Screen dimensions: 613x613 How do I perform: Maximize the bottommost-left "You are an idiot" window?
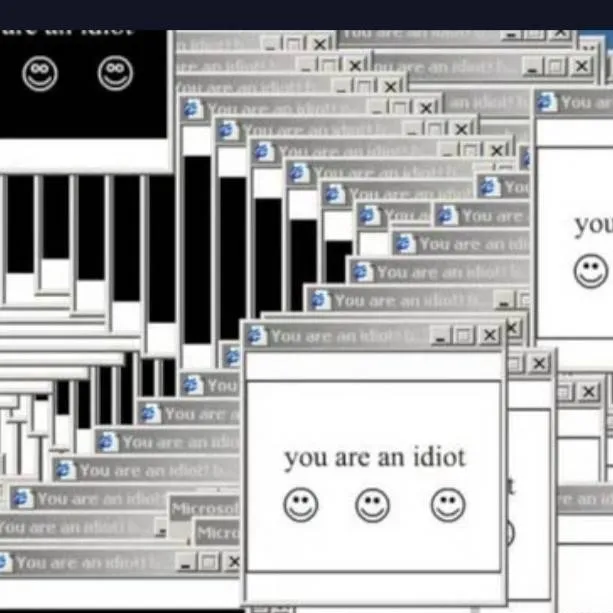[210, 563]
